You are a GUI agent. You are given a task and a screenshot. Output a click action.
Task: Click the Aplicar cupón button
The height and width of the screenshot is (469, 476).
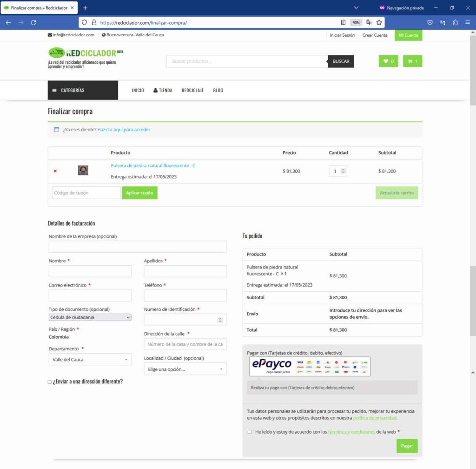pos(139,193)
